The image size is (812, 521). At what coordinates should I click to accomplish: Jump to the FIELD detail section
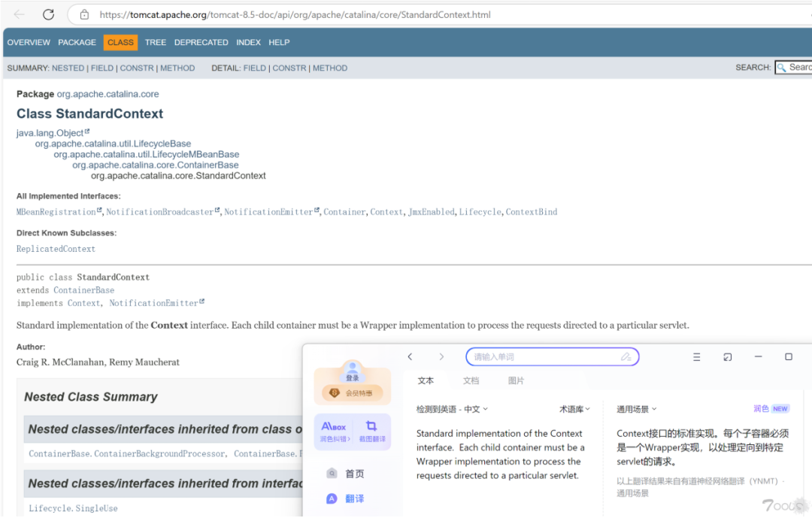[x=255, y=68]
